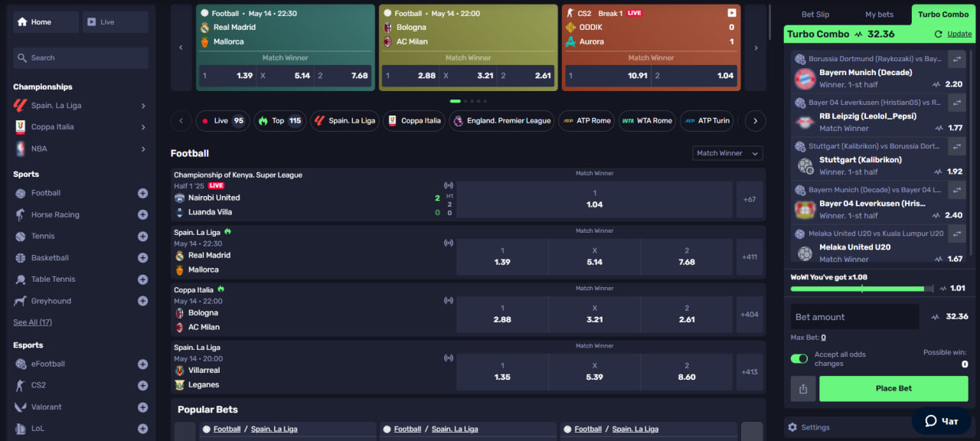The image size is (980, 441).
Task: Click plus icon next to CS2
Action: 142,385
